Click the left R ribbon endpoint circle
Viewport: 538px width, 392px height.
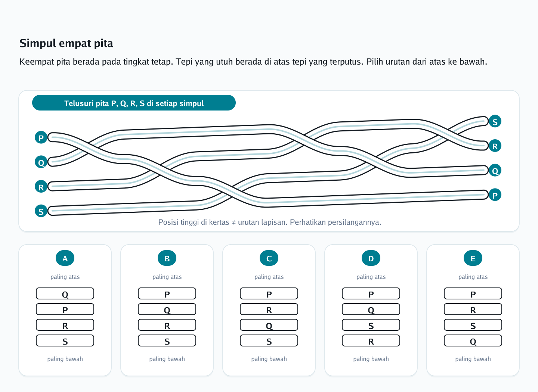[41, 187]
